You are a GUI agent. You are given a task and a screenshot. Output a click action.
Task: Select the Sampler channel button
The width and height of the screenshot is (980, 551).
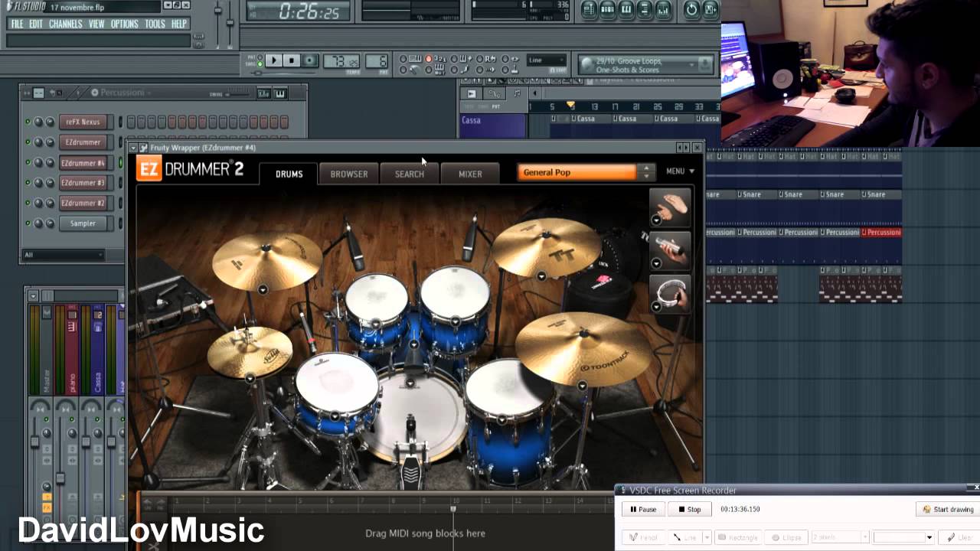83,223
